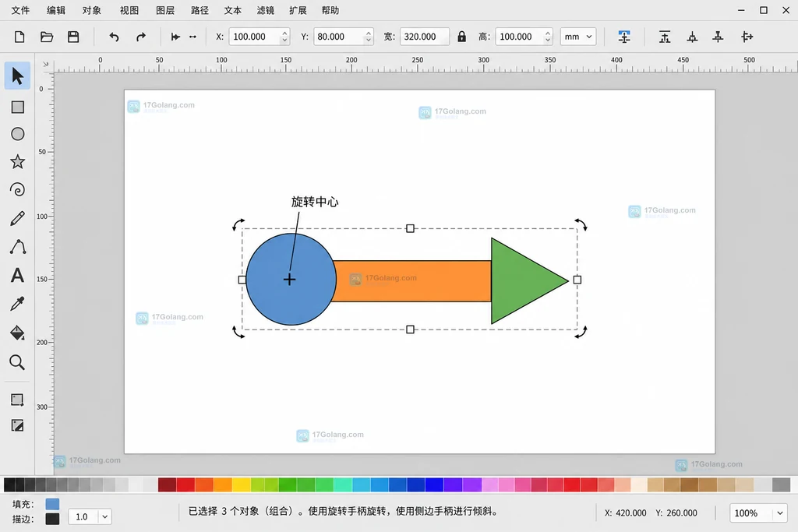Viewport: 798px width, 532px height.
Task: Open the 100% zoom dropdown
Action: point(779,513)
